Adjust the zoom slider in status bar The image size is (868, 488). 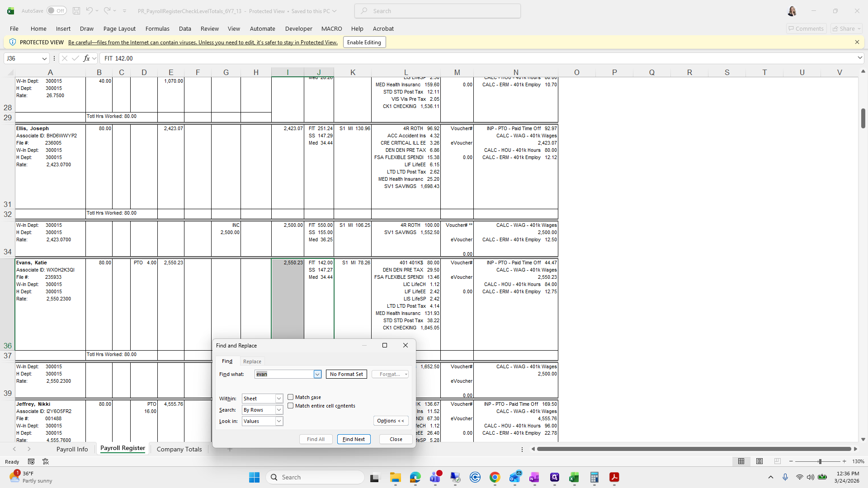pos(820,461)
